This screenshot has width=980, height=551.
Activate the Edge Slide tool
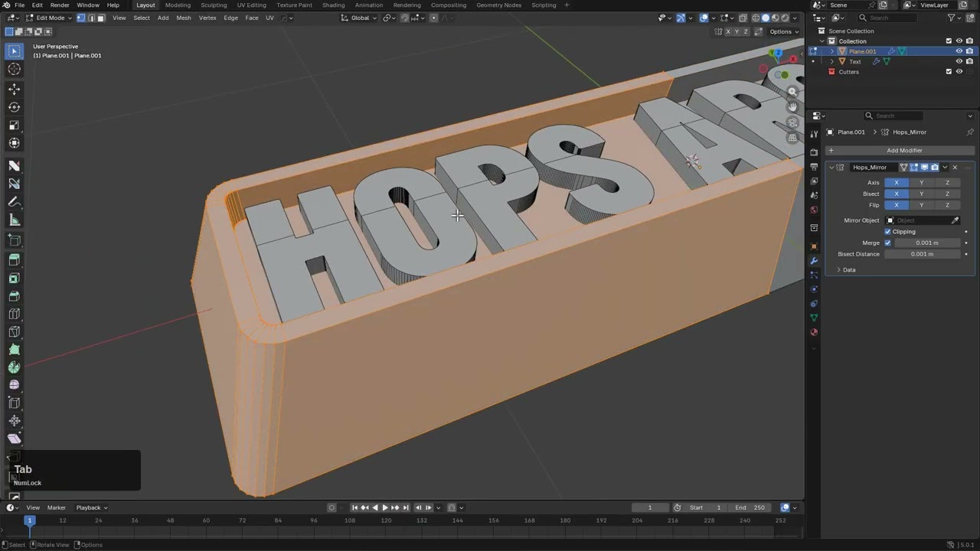tap(14, 403)
